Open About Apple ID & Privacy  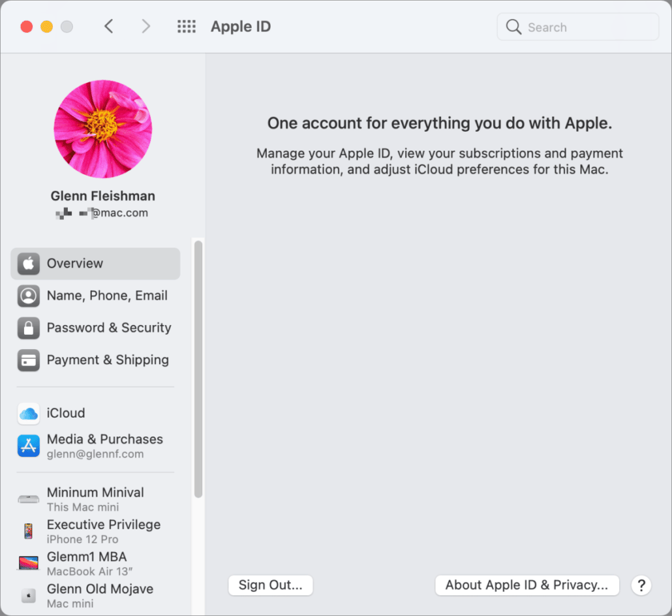(x=527, y=585)
